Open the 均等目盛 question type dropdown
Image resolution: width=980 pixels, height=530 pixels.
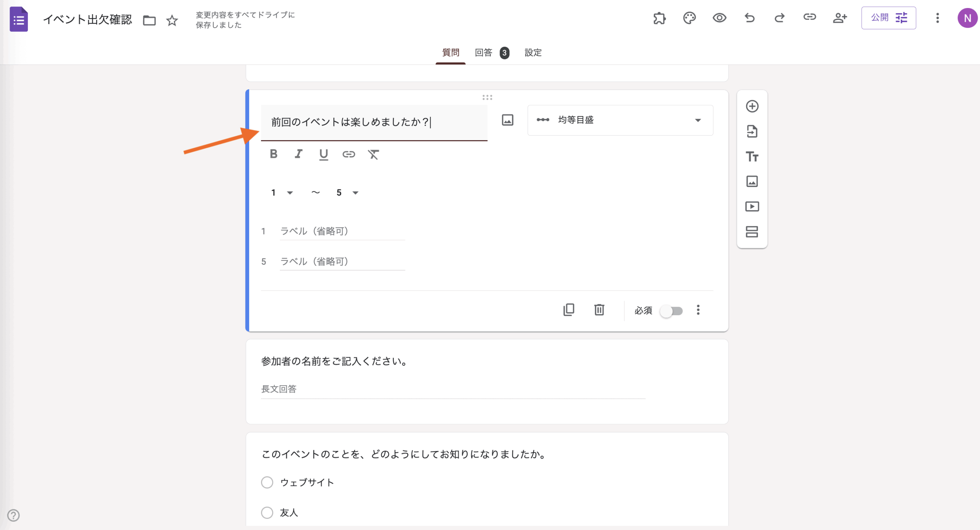620,120
